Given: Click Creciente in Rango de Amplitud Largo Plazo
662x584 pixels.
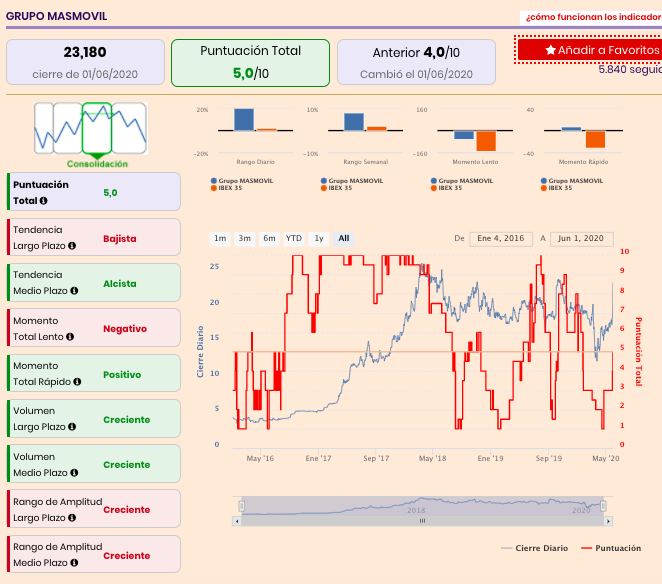Looking at the screenshot, I should click(127, 510).
